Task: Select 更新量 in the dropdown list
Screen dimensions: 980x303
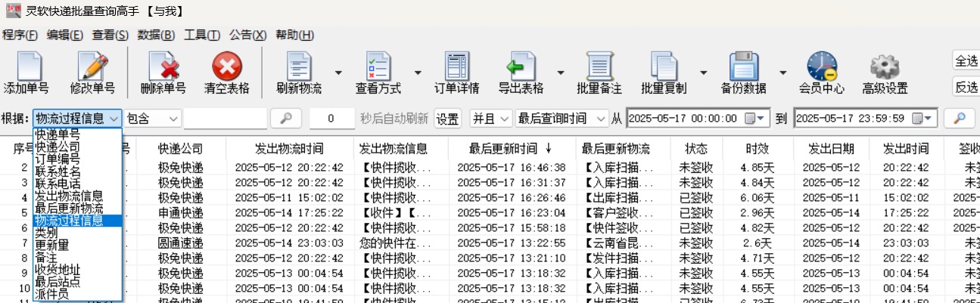Action: (77, 245)
